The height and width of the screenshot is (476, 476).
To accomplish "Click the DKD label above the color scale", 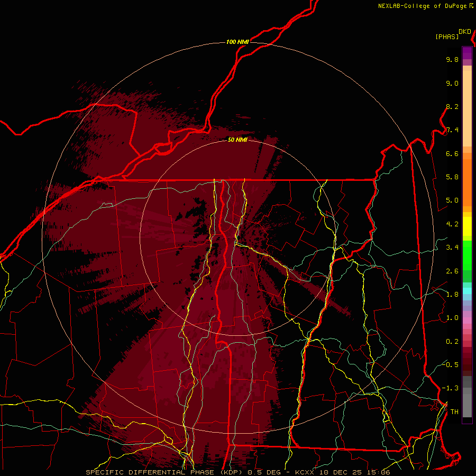I will click(x=465, y=32).
